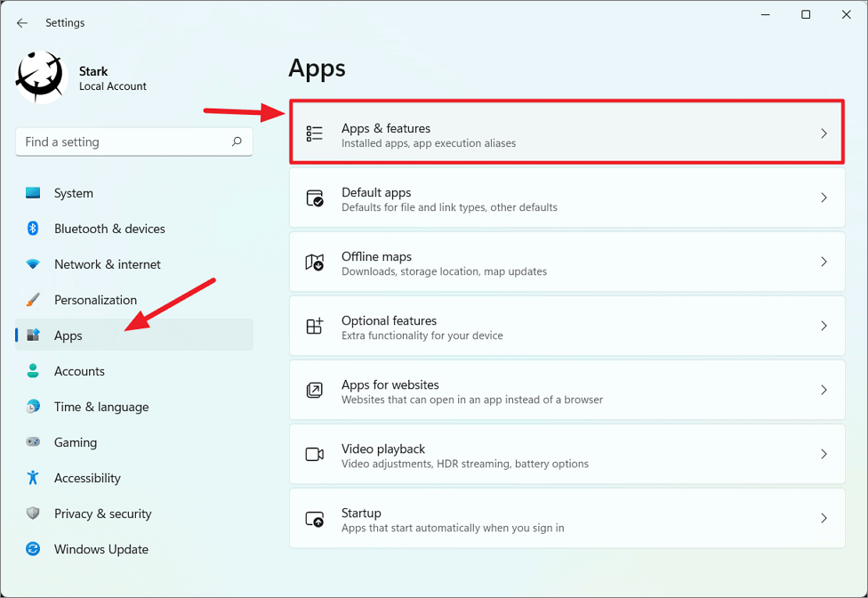Open Video playback
This screenshot has height=598, width=868.
(x=567, y=454)
